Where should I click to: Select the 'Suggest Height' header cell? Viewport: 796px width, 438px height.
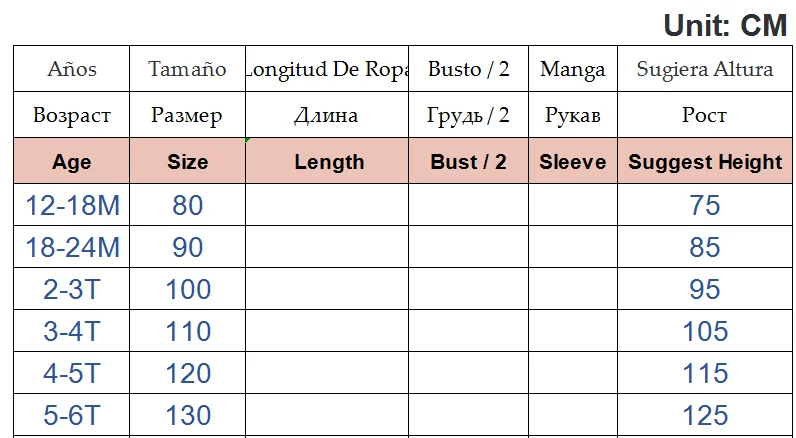[x=705, y=162]
